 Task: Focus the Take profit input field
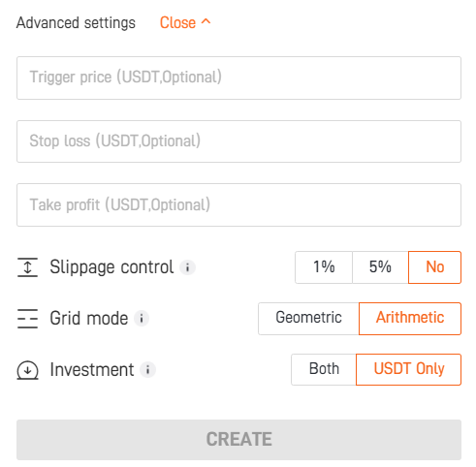click(x=238, y=205)
